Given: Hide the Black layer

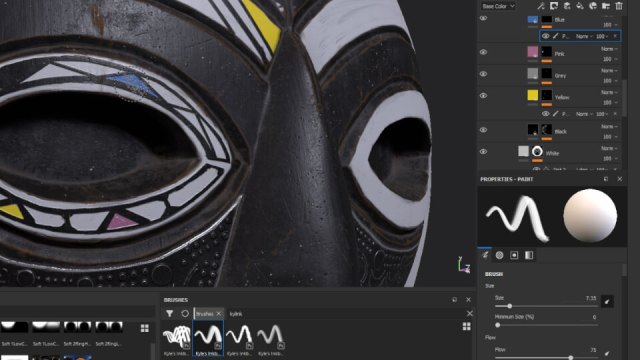Looking at the screenshot, I should [x=483, y=130].
